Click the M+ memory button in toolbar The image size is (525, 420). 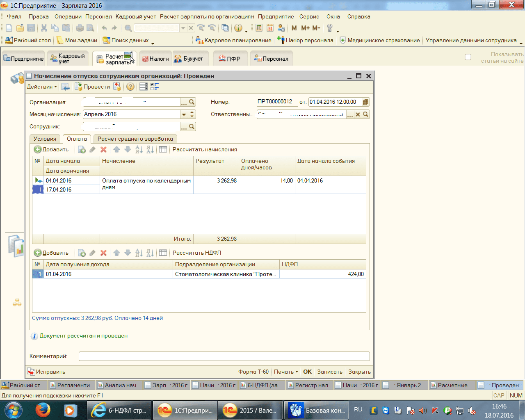pos(305,28)
